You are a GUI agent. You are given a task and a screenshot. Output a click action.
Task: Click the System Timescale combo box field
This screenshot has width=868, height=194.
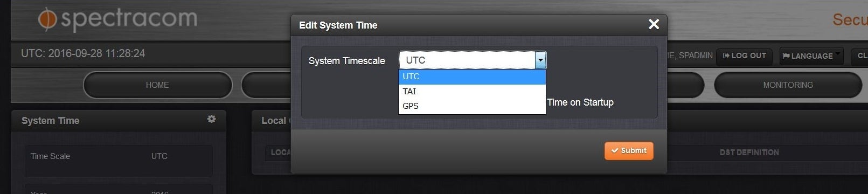[x=473, y=60]
